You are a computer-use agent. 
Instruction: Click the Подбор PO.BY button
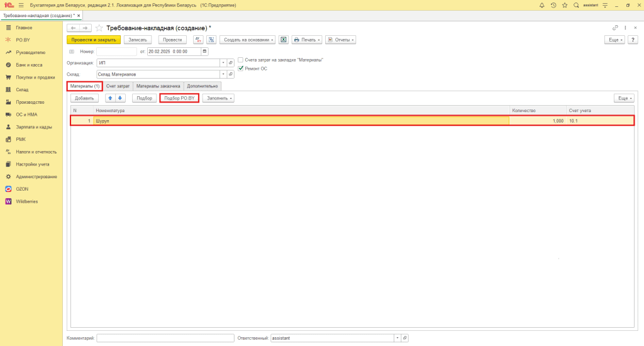tap(179, 98)
